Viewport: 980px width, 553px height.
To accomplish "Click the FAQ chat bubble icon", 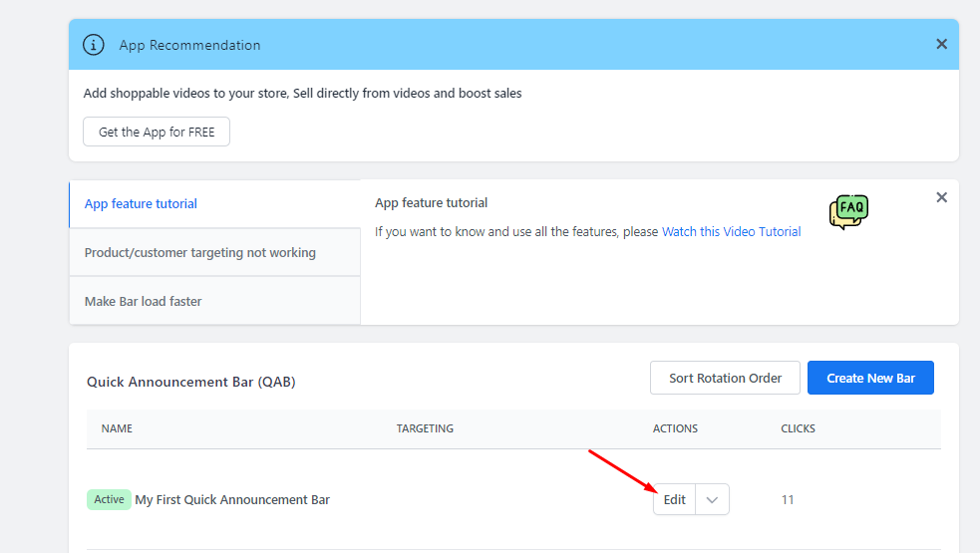I will pyautogui.click(x=848, y=212).
